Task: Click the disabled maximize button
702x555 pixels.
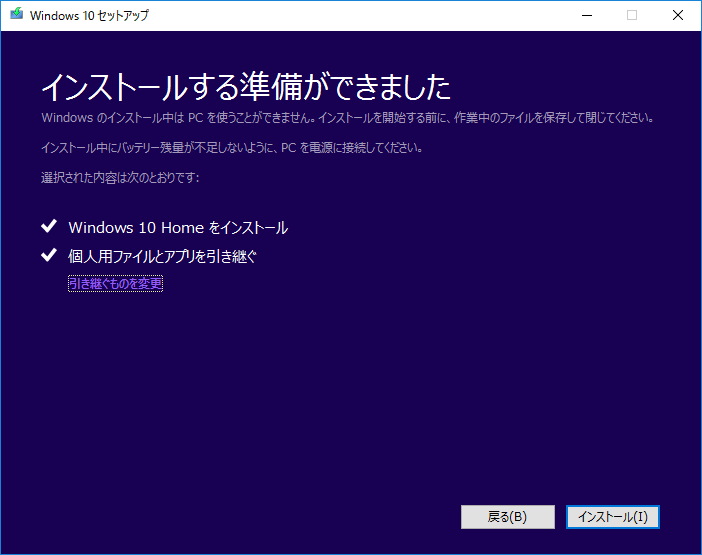Action: tap(632, 15)
